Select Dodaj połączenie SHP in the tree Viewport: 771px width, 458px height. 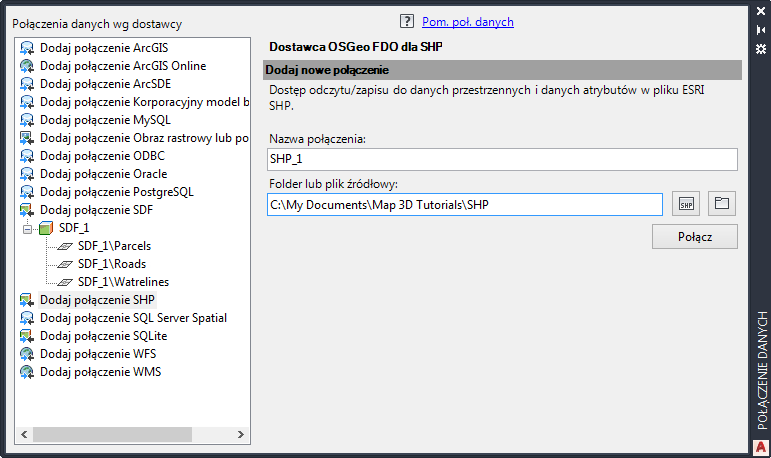(x=97, y=300)
